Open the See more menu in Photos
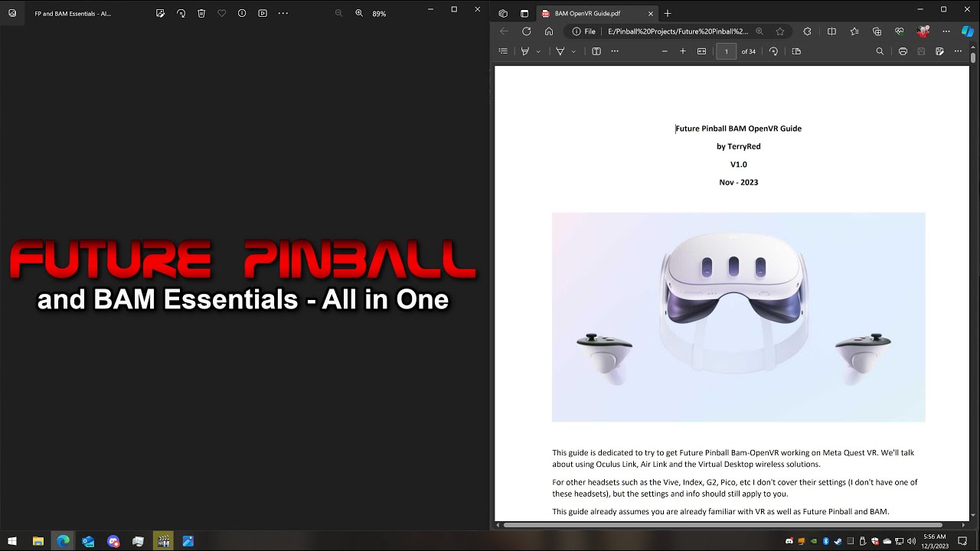The height and width of the screenshot is (551, 980). click(283, 13)
